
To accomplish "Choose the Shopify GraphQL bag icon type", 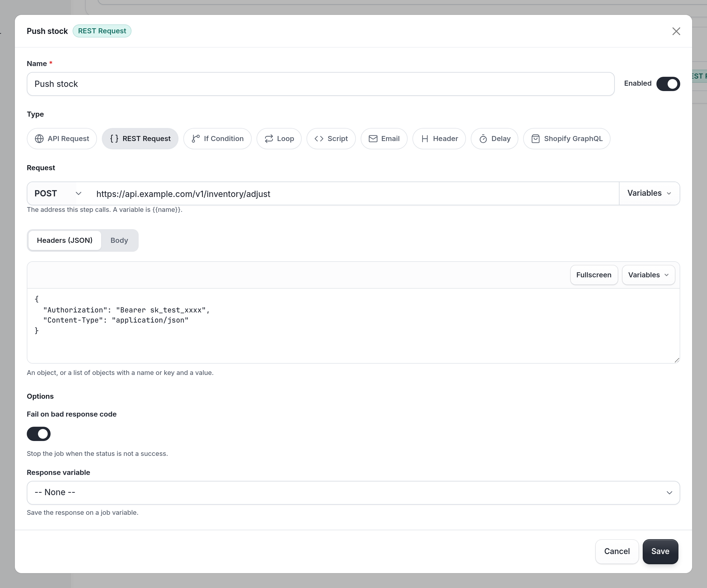I will pos(567,139).
